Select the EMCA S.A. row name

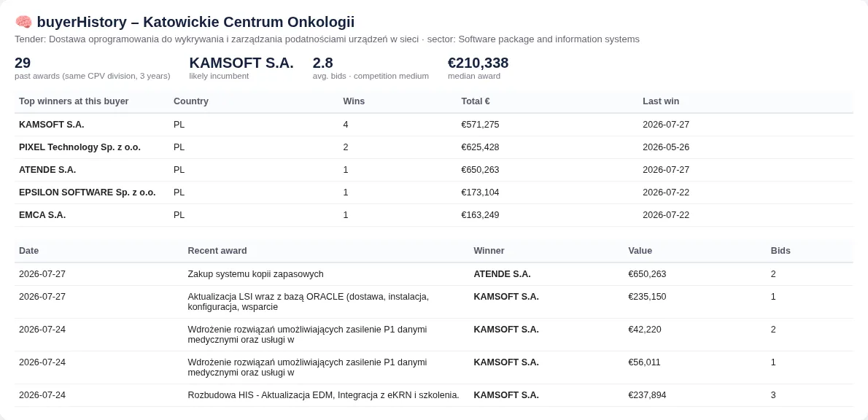point(42,215)
